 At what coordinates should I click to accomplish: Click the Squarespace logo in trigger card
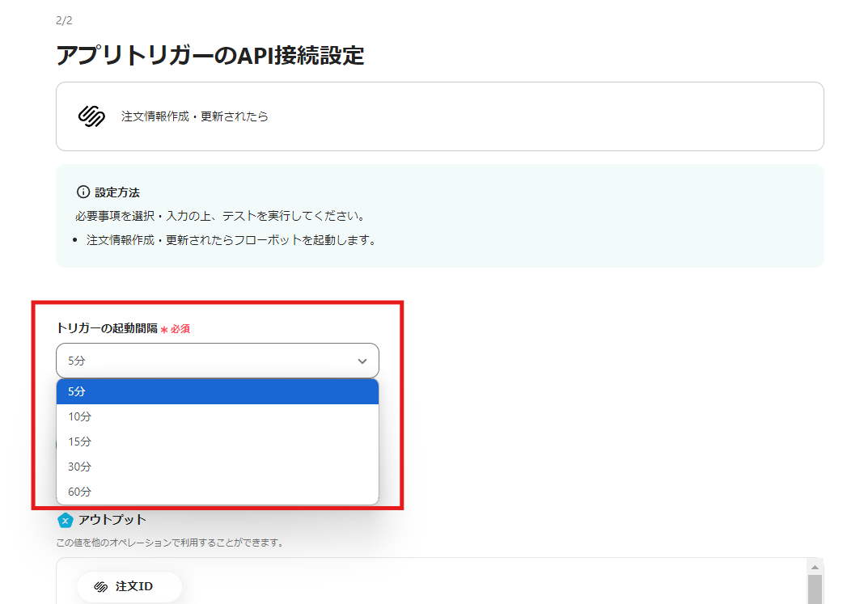pos(91,116)
